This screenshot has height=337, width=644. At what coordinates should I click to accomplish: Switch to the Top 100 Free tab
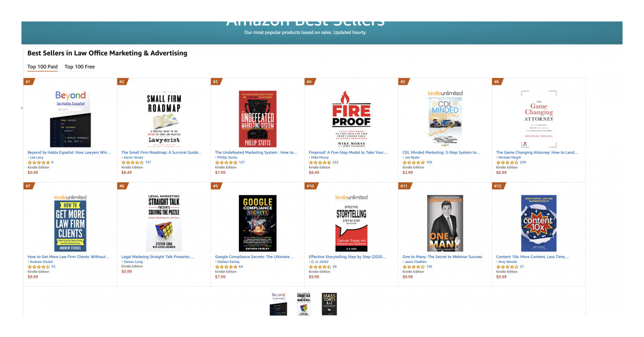[x=79, y=67]
